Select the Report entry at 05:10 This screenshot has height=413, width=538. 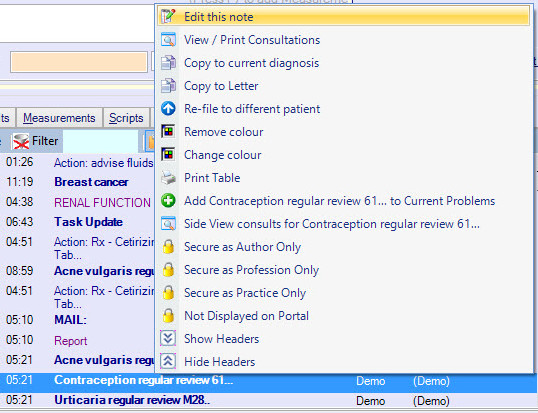click(78, 340)
